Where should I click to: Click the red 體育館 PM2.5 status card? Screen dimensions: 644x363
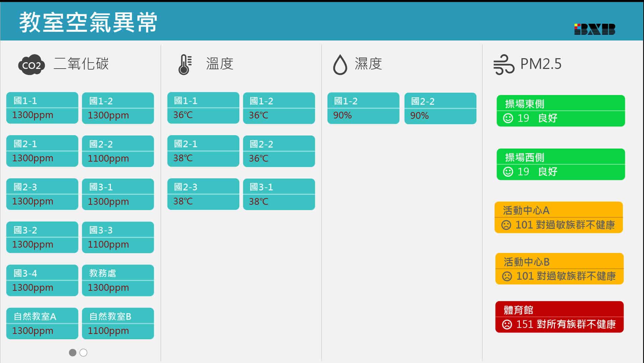[559, 317]
